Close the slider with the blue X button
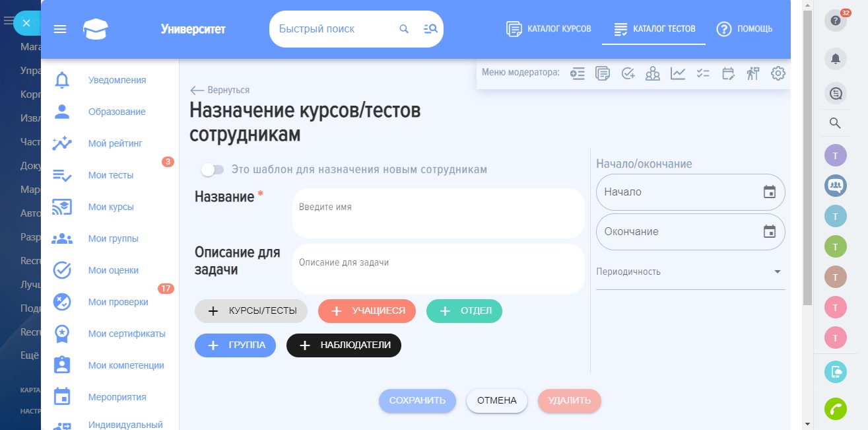This screenshot has height=430, width=868. point(26,23)
